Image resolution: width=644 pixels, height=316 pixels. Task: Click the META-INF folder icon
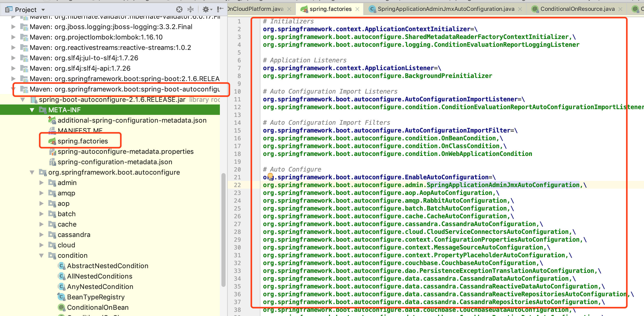(43, 110)
